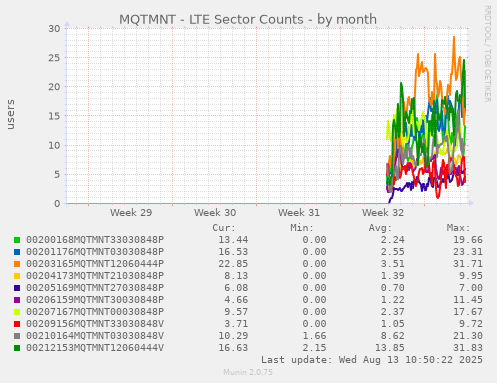Click the orange swatch for 00203165MQTMNT12060444P
This screenshot has height=383, width=497.
point(17,264)
